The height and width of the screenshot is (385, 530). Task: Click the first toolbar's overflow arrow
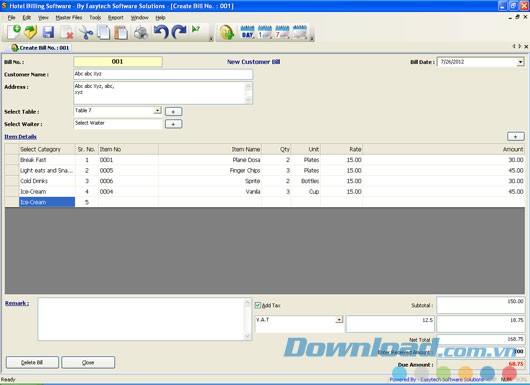click(x=211, y=38)
